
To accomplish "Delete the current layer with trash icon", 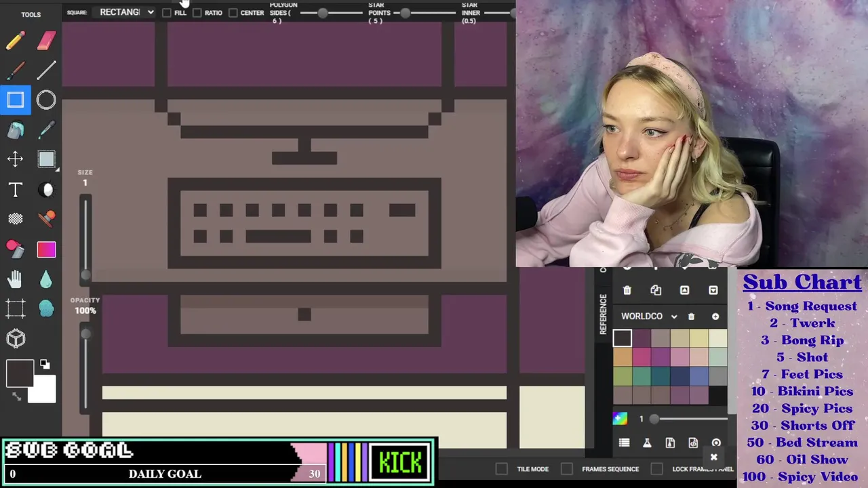I will 627,290.
